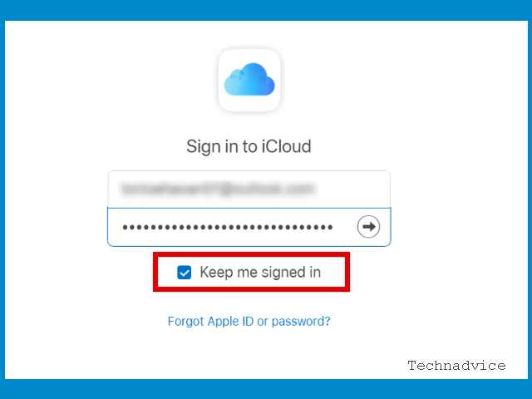Click the blue banner below the sign-in panel

(266, 389)
